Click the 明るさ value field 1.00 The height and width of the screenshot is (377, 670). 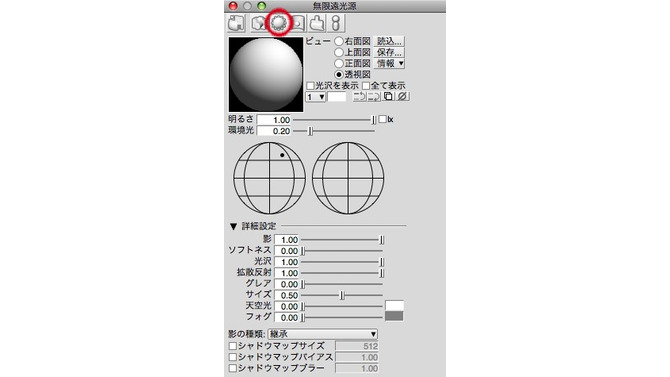pos(274,120)
